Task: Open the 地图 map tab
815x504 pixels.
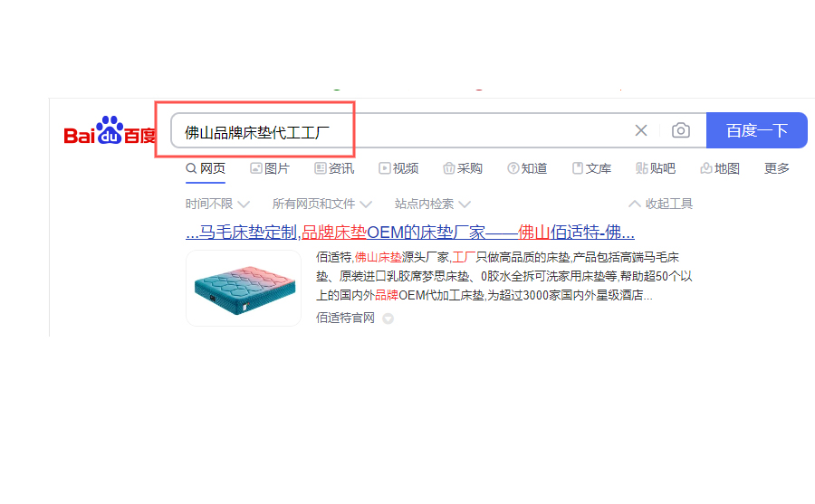Action: pos(720,168)
